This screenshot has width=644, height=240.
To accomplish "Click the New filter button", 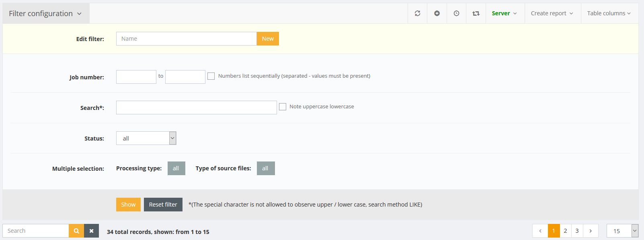I will pyautogui.click(x=268, y=39).
